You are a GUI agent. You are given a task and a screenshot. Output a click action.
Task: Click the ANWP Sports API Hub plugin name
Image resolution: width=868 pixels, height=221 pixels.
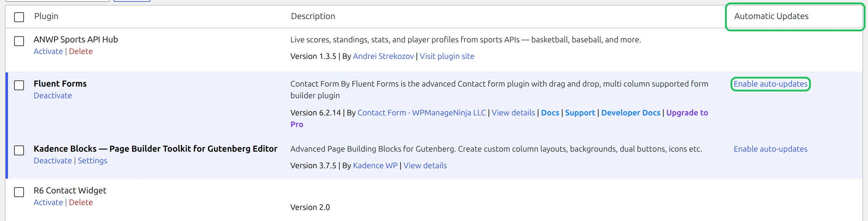point(76,39)
